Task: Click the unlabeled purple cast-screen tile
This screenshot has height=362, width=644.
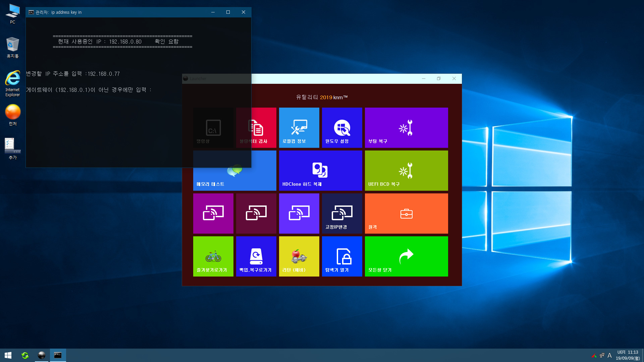Action: click(x=213, y=214)
